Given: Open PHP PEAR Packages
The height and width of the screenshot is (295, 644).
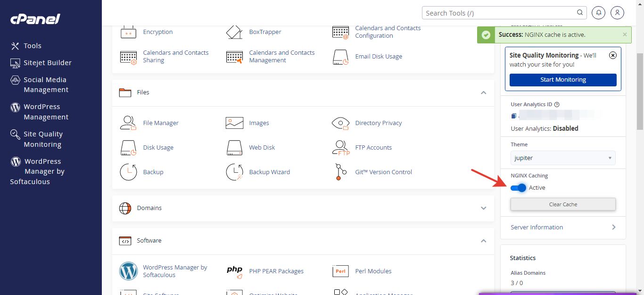Looking at the screenshot, I should coord(276,270).
